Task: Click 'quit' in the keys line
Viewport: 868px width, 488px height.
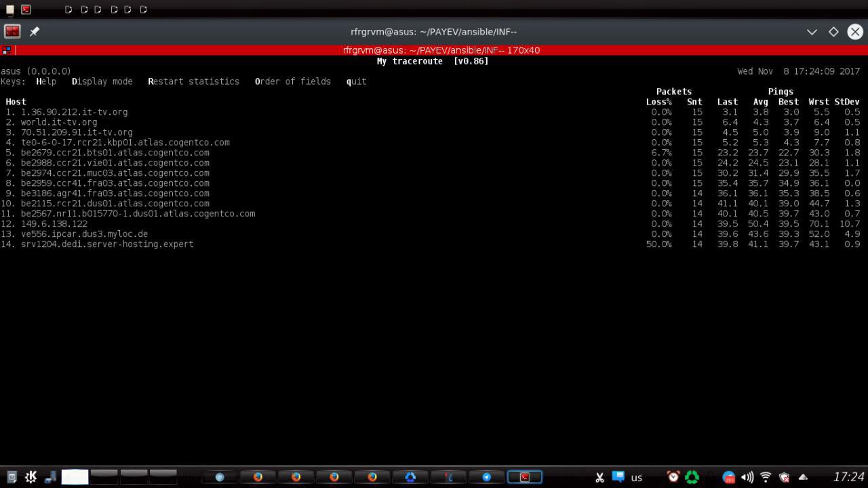Action: coord(357,81)
